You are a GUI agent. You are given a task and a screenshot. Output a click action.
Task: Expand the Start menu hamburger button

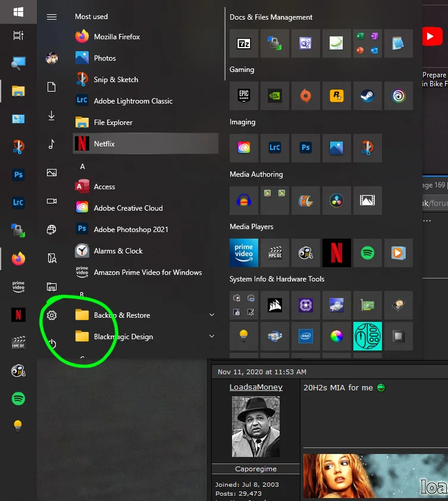coord(52,17)
